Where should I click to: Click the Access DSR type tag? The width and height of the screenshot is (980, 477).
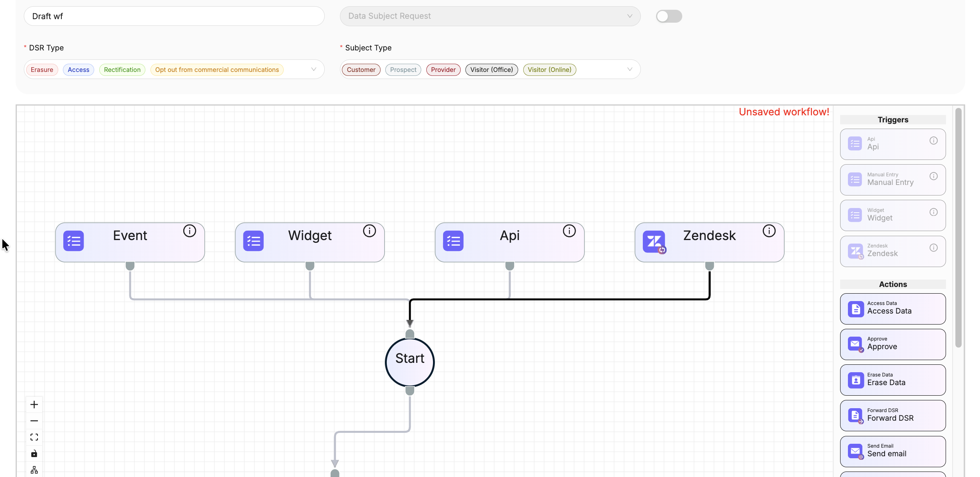[79, 70]
